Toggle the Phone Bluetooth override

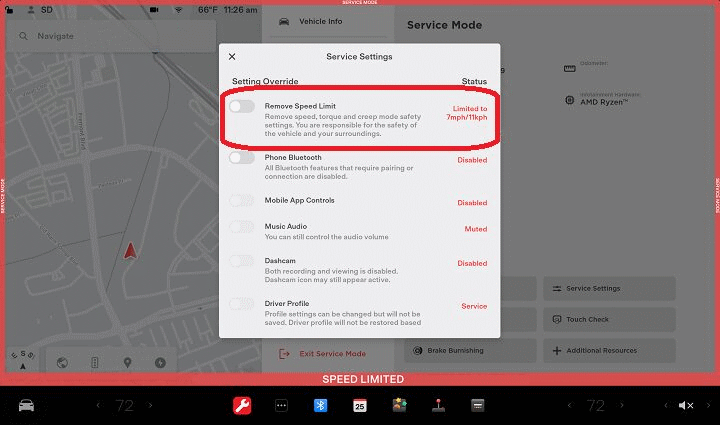click(x=242, y=158)
